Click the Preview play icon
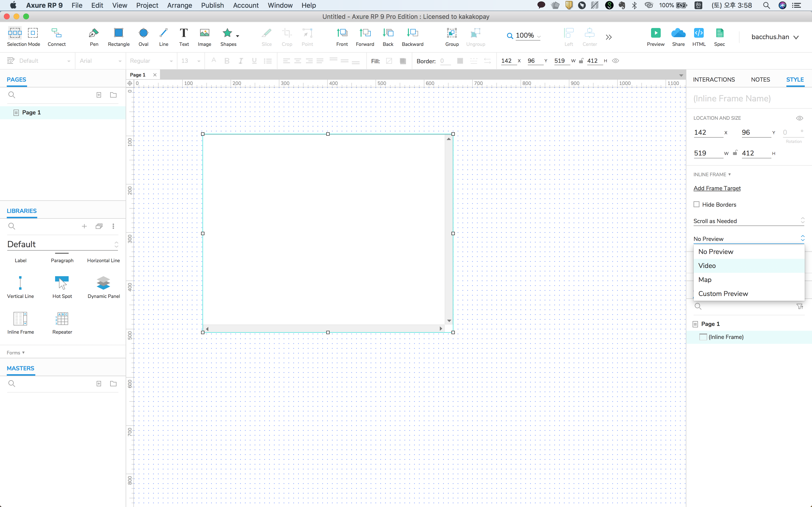 [x=655, y=33]
